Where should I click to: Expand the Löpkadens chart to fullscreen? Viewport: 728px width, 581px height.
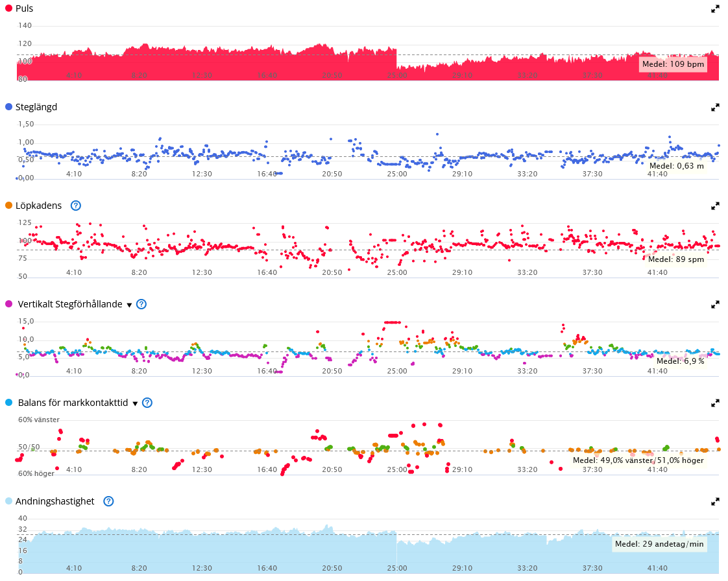click(715, 206)
